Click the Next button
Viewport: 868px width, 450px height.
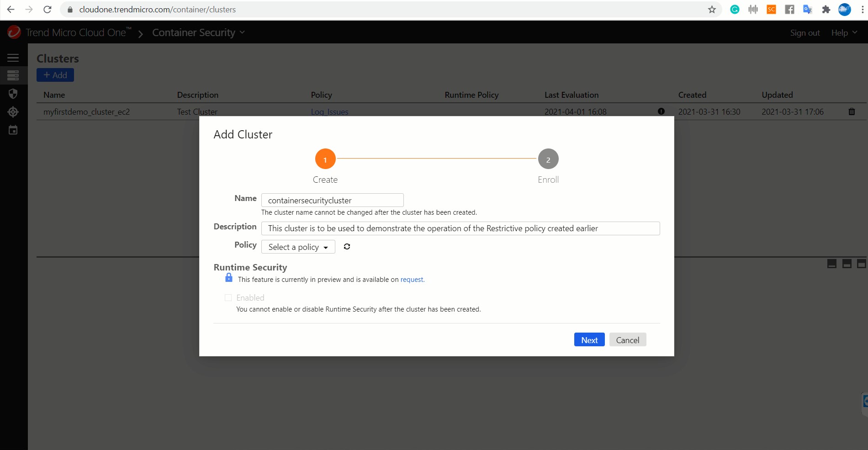(x=589, y=340)
